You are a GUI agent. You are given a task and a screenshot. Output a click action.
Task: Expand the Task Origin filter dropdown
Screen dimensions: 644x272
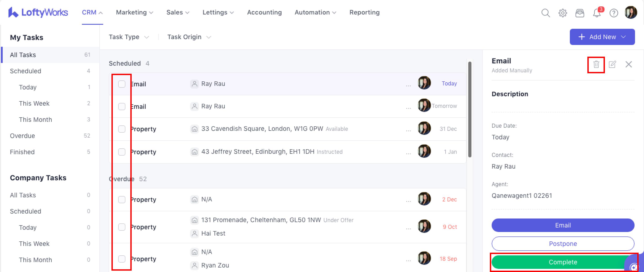point(189,37)
